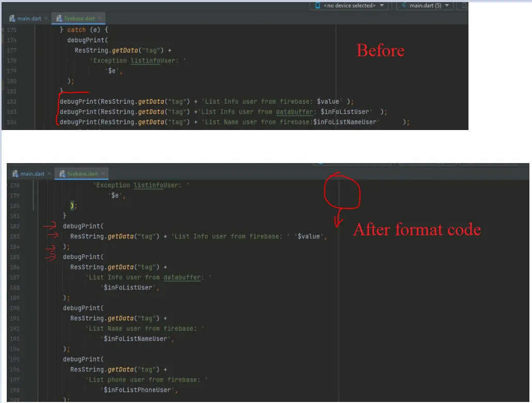This screenshot has width=532, height=403.
Task: Click 'List Info user from databuffer:' on line 187
Action: (x=148, y=278)
